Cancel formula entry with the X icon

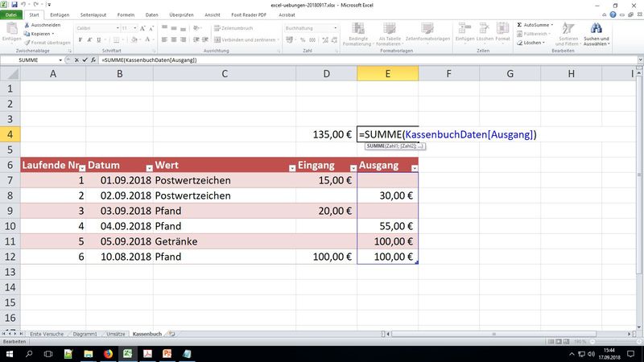76,61
